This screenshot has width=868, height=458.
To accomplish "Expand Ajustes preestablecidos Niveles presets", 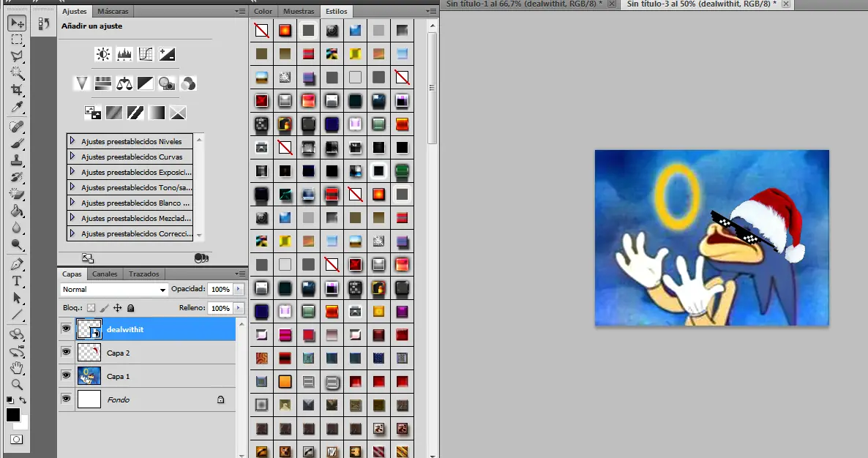I will (72, 140).
